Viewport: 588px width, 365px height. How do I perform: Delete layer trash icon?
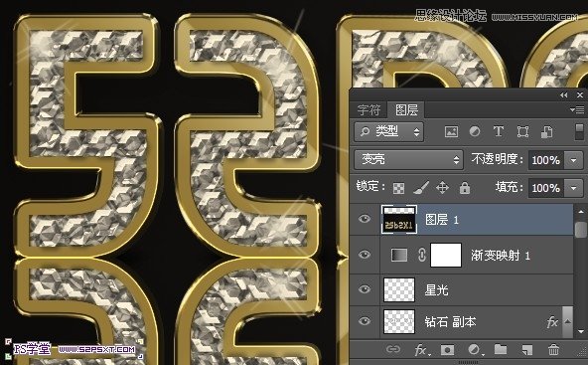click(x=553, y=350)
